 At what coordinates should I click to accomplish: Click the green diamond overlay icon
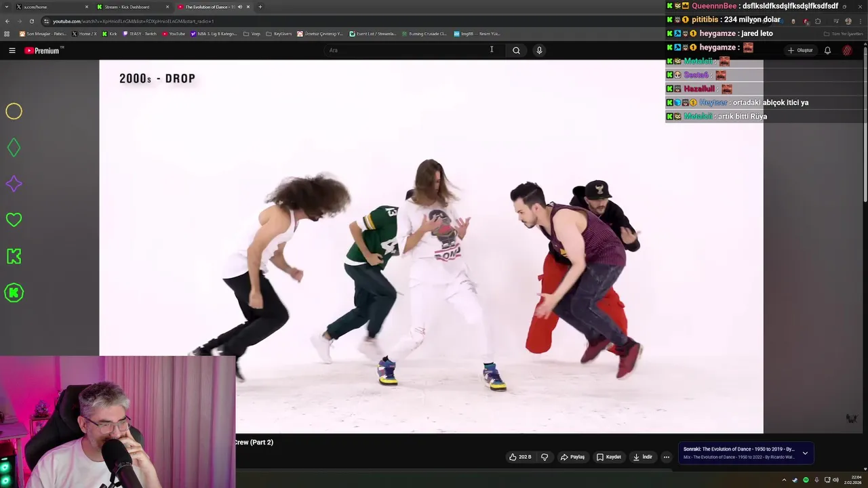14,148
